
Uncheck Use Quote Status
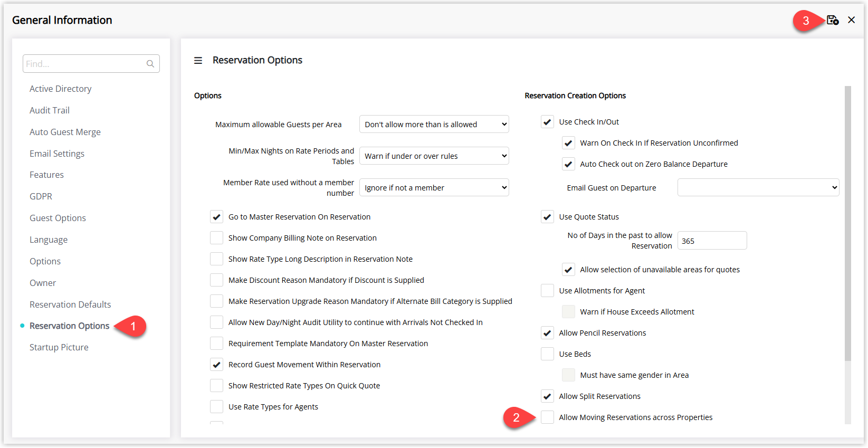[x=547, y=217]
